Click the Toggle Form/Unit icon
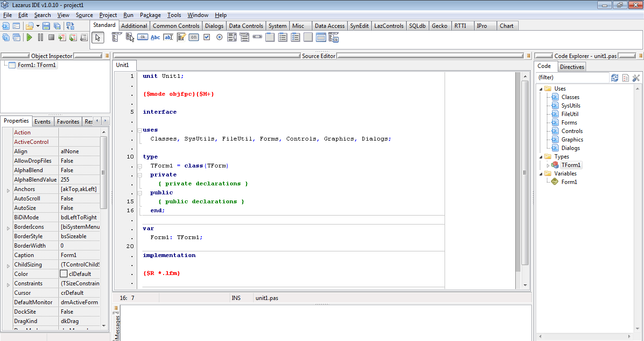This screenshot has width=644, height=341. click(x=70, y=26)
